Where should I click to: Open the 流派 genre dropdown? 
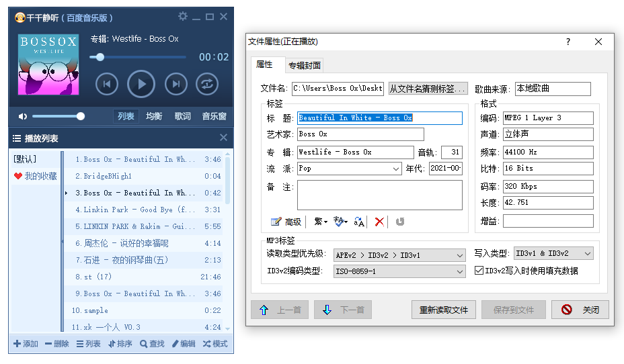(350, 169)
